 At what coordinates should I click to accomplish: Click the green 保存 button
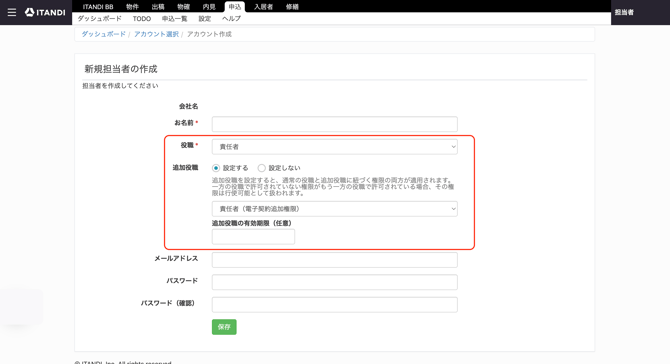coord(224,327)
